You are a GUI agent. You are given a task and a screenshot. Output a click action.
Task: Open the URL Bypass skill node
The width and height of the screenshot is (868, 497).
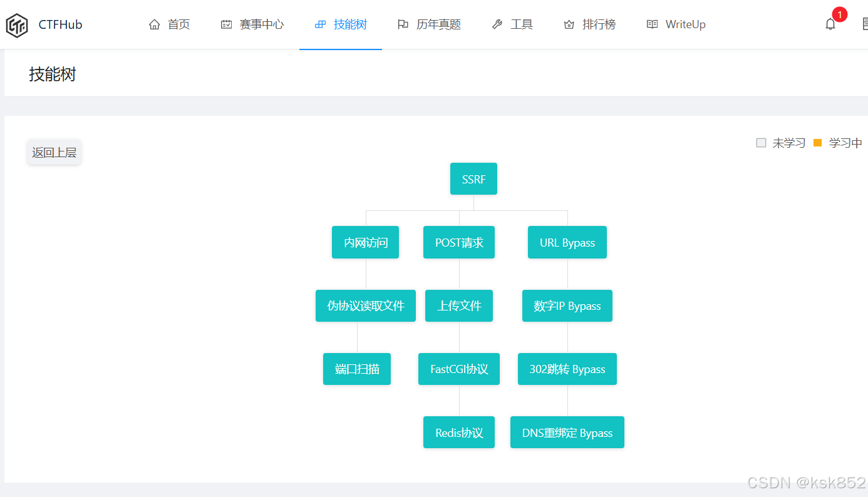coord(567,242)
